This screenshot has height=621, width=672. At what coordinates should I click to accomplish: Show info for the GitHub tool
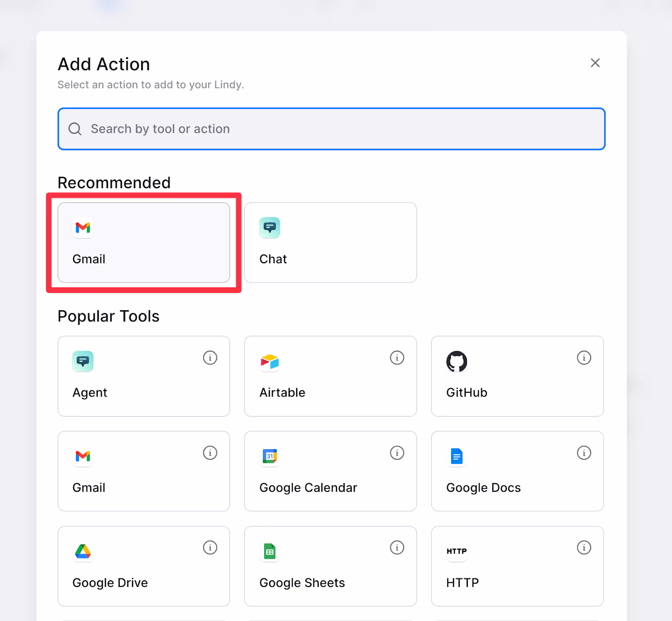584,358
